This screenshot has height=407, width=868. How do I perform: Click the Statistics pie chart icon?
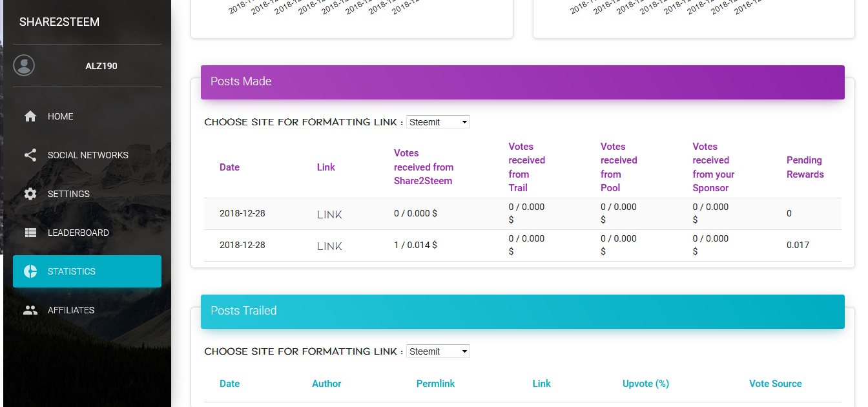click(30, 271)
